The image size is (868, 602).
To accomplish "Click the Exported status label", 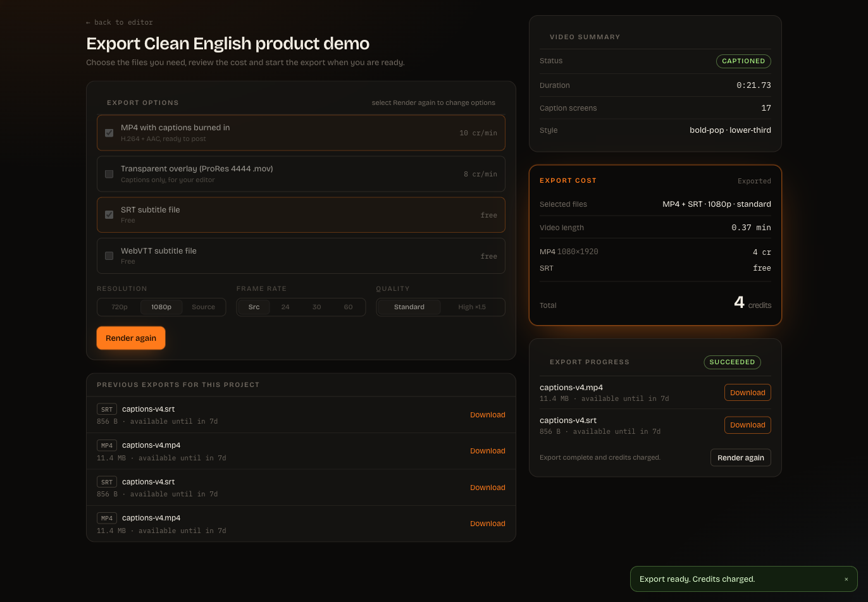I will pos(754,181).
